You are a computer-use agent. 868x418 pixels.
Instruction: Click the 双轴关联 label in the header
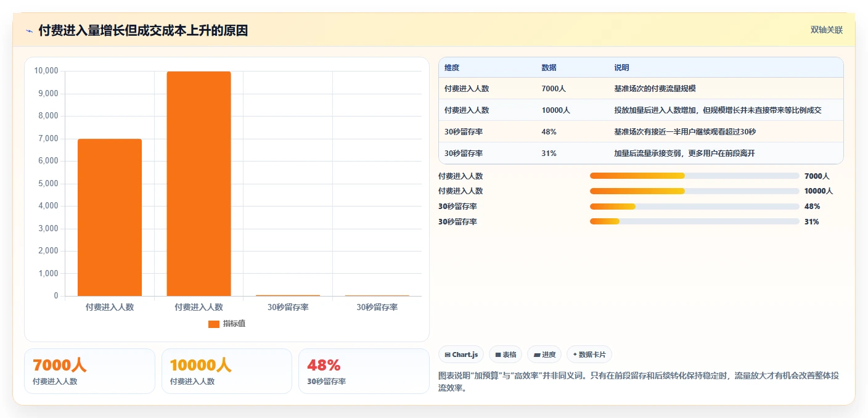[x=826, y=30]
